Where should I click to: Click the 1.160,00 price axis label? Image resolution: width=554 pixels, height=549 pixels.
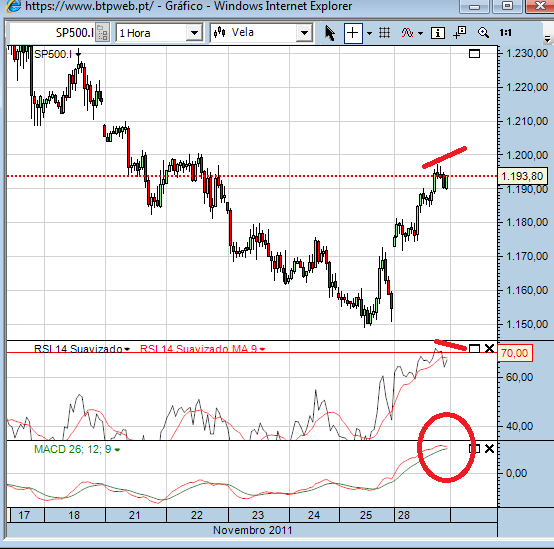[x=527, y=290]
